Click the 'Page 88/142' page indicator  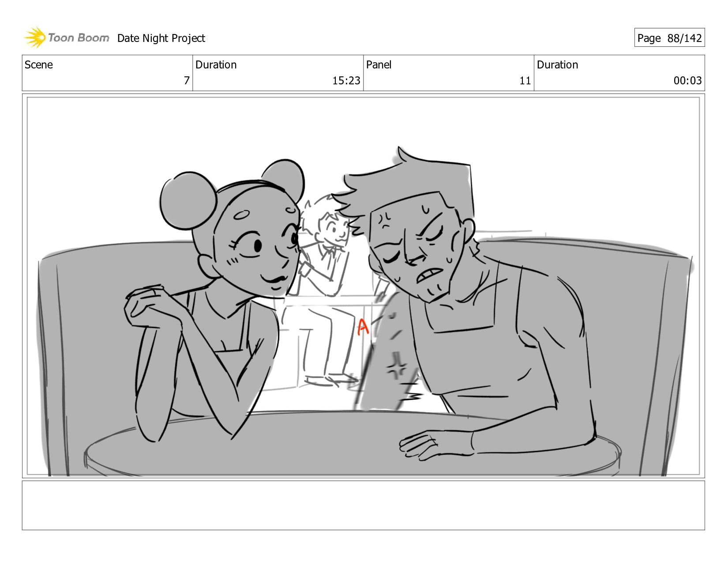tap(669, 38)
